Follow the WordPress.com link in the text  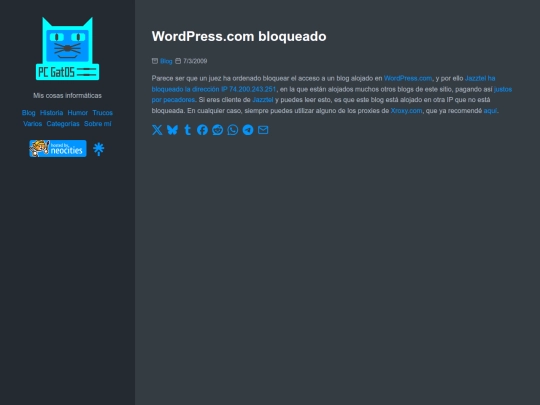tap(408, 78)
